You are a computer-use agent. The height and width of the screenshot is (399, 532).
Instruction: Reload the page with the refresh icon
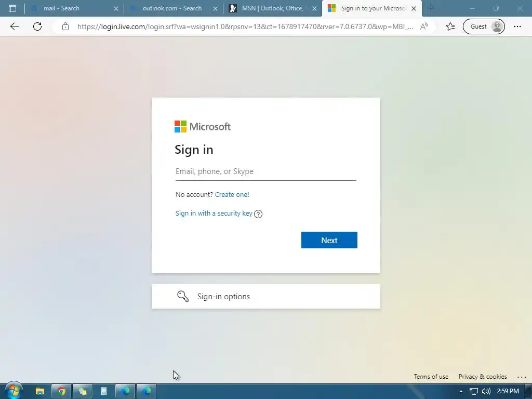(37, 26)
